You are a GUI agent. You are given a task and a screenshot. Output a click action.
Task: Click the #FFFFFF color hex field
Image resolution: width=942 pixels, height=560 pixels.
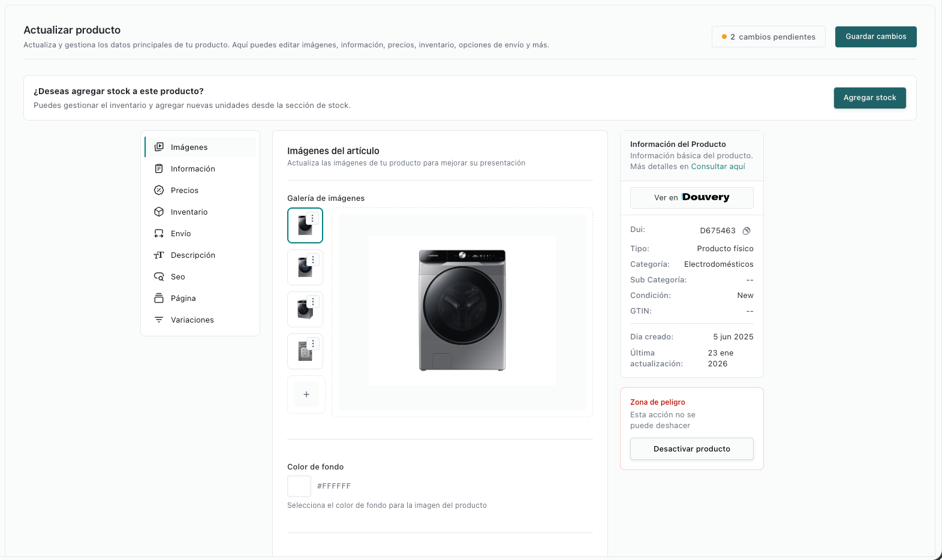tap(334, 486)
